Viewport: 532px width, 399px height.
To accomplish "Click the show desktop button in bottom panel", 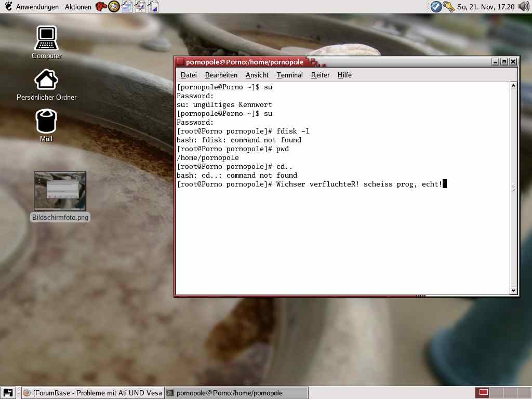I will pyautogui.click(x=8, y=393).
